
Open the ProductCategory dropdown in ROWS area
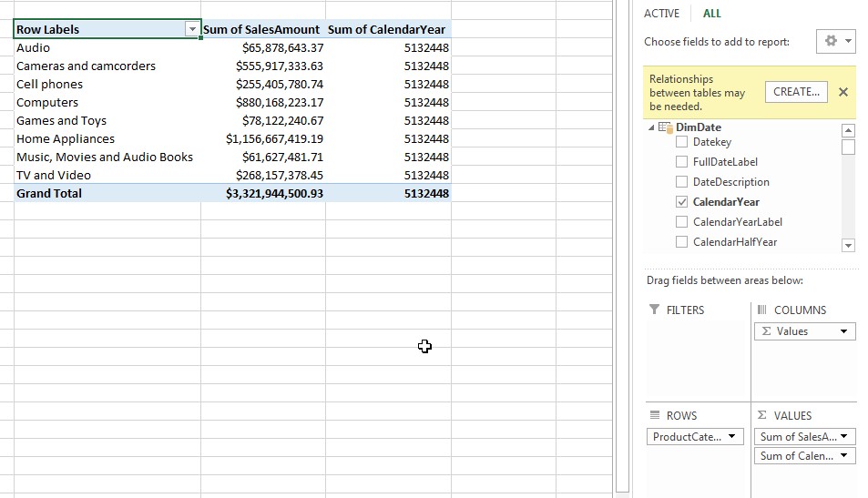tap(733, 437)
